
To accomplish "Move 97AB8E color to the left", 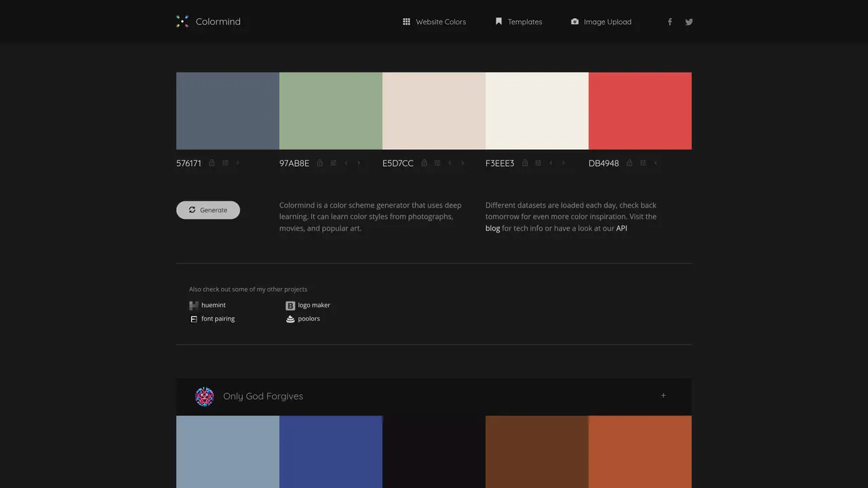I will tap(346, 163).
